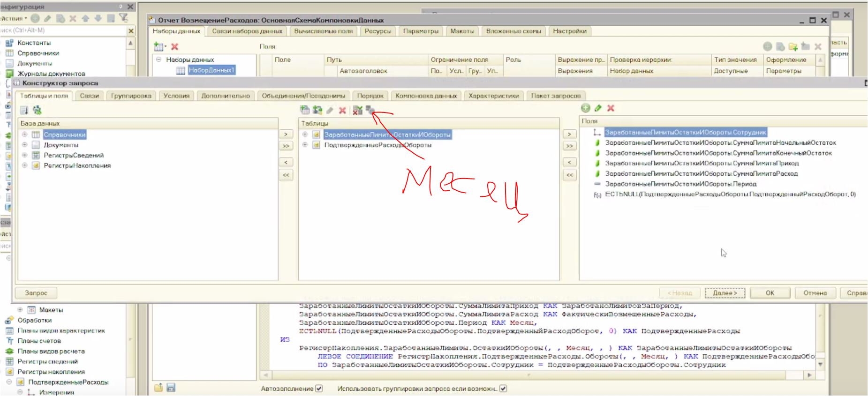Image resolution: width=868 pixels, height=396 pixels.
Task: Expand Макеты node in configuration tree
Action: click(20, 310)
